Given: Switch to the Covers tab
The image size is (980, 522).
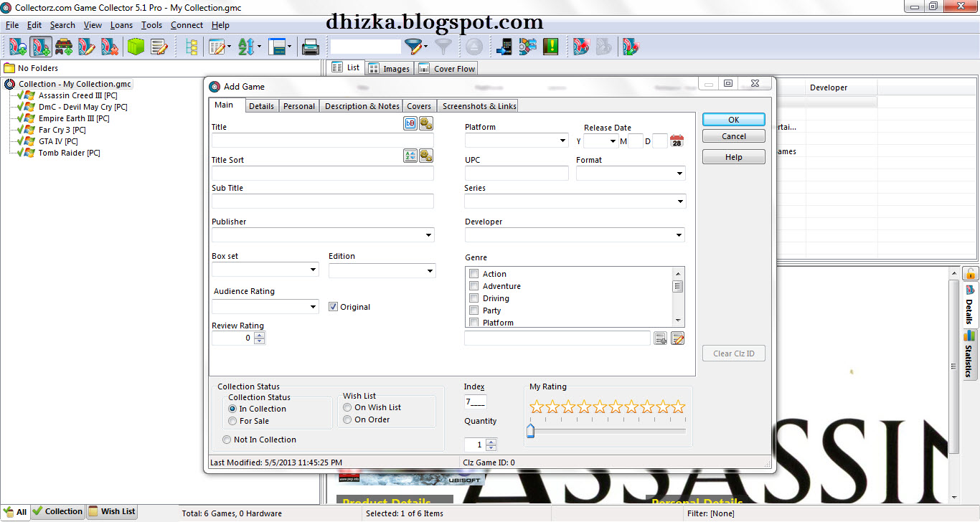Looking at the screenshot, I should pos(419,106).
